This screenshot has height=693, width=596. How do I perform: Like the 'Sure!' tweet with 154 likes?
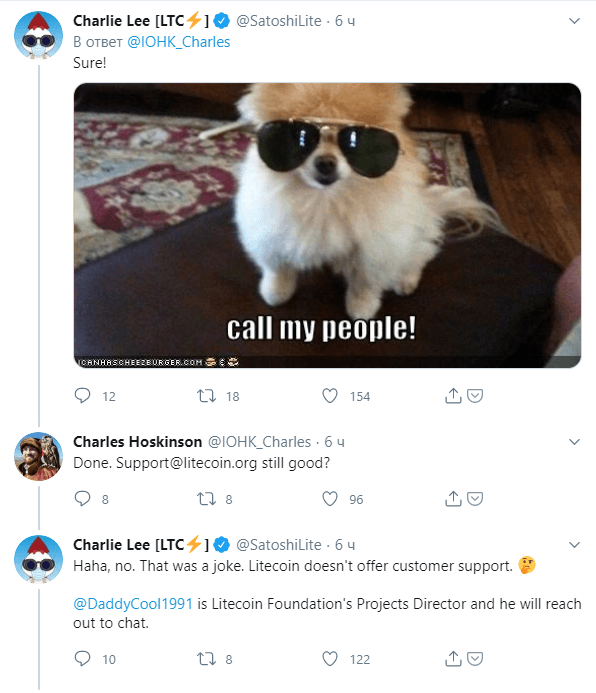tap(330, 396)
